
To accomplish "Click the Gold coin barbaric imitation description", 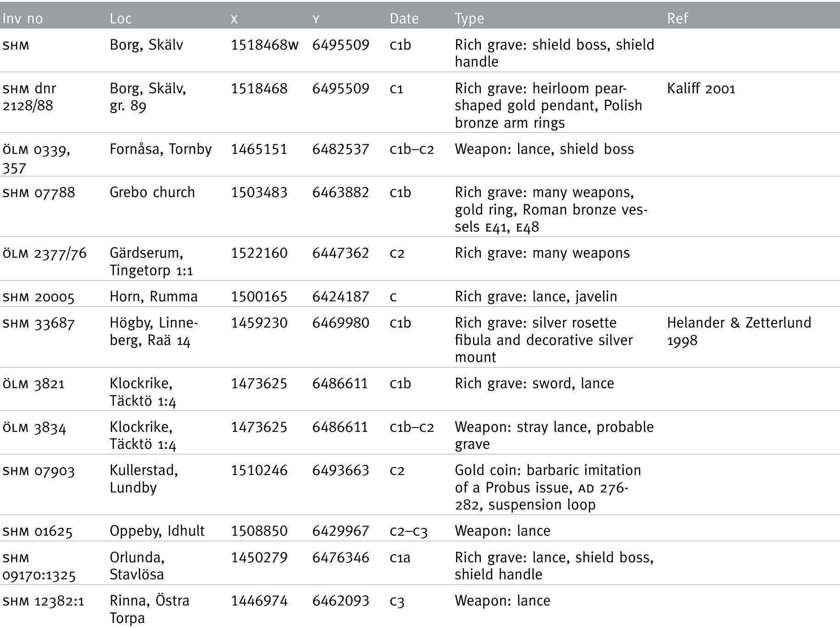I will coord(547,487).
